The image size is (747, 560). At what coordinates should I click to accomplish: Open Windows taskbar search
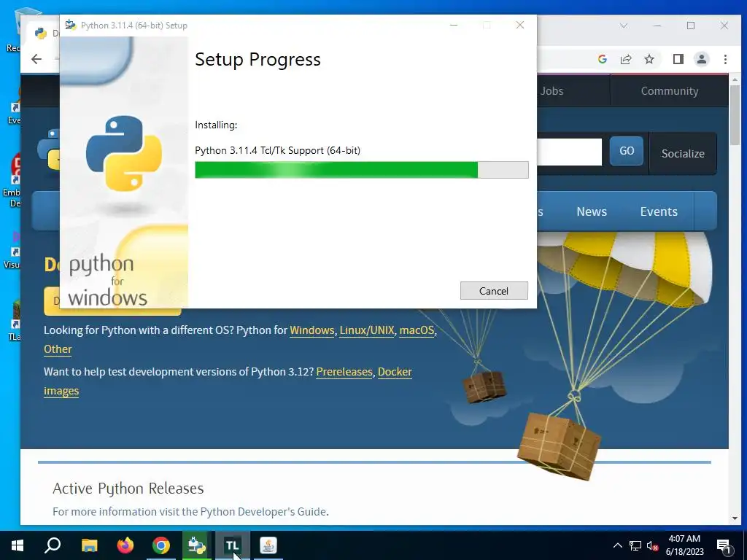point(53,545)
